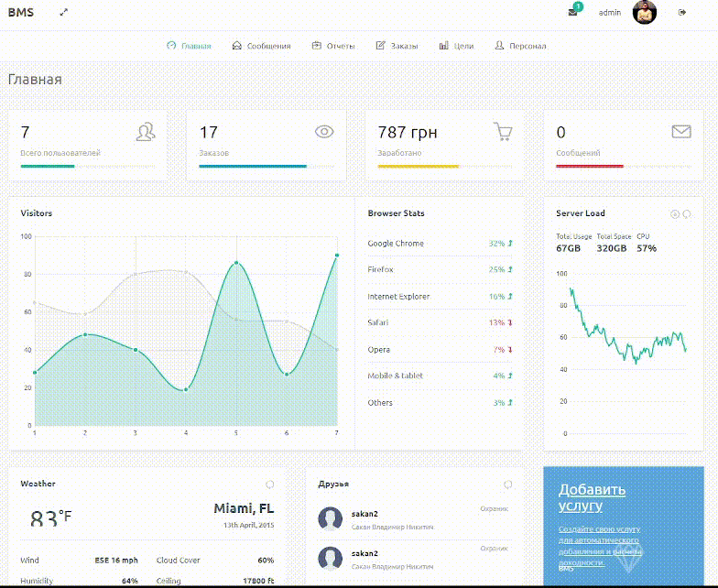
Task: Click the eye icon in the Заказов card
Action: point(324,132)
